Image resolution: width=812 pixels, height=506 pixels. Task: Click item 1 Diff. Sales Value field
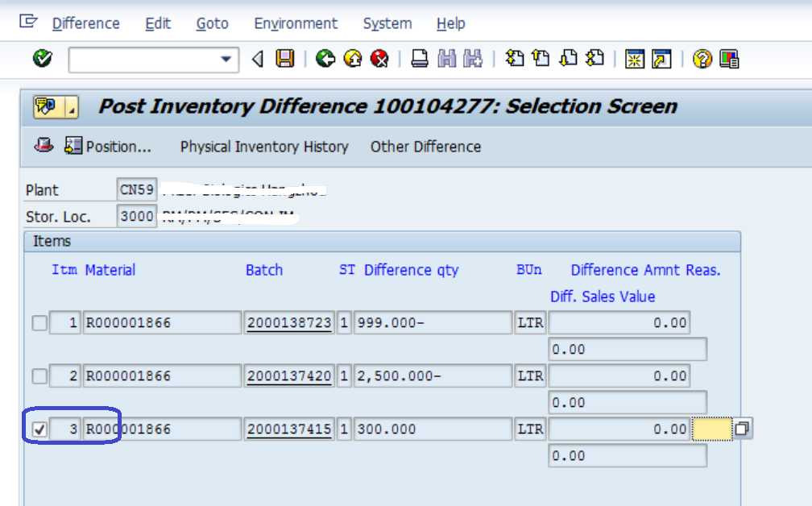pos(627,349)
